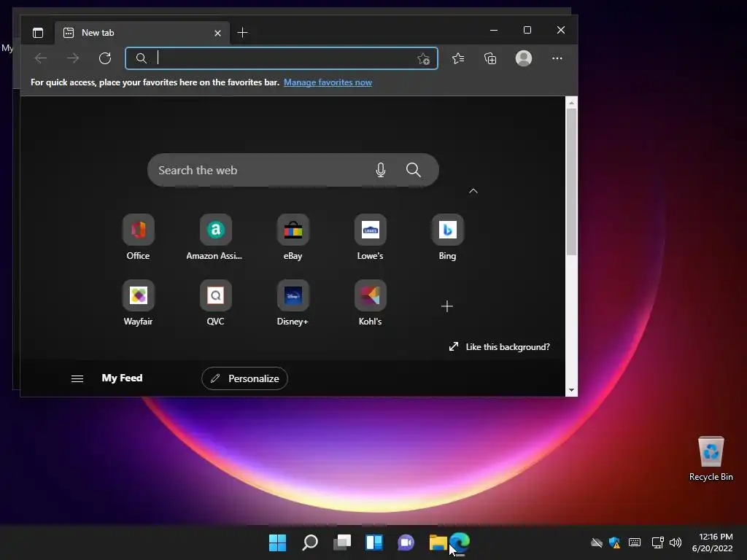
Task: Click scrollbar down arrow
Action: pos(572,391)
